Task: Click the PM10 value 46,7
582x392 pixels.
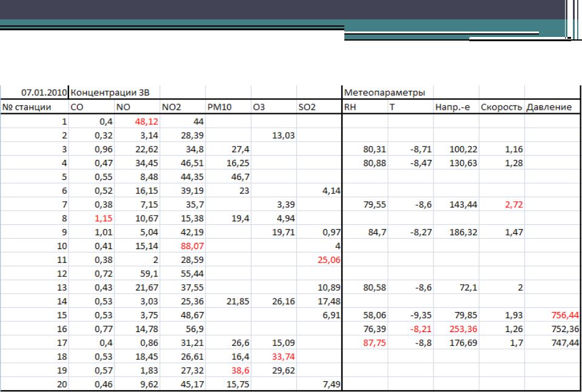Action: click(240, 177)
